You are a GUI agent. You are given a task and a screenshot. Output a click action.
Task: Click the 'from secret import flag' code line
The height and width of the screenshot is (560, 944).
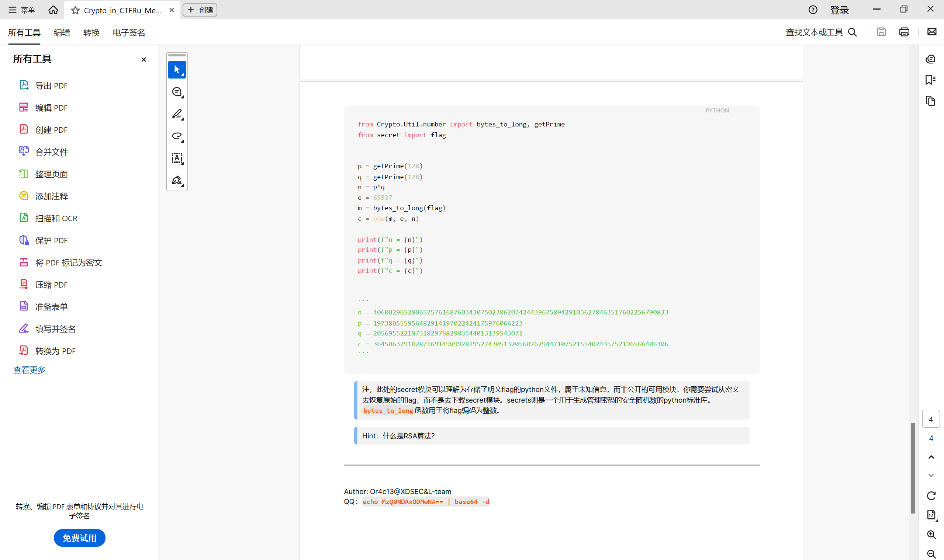tap(402, 135)
